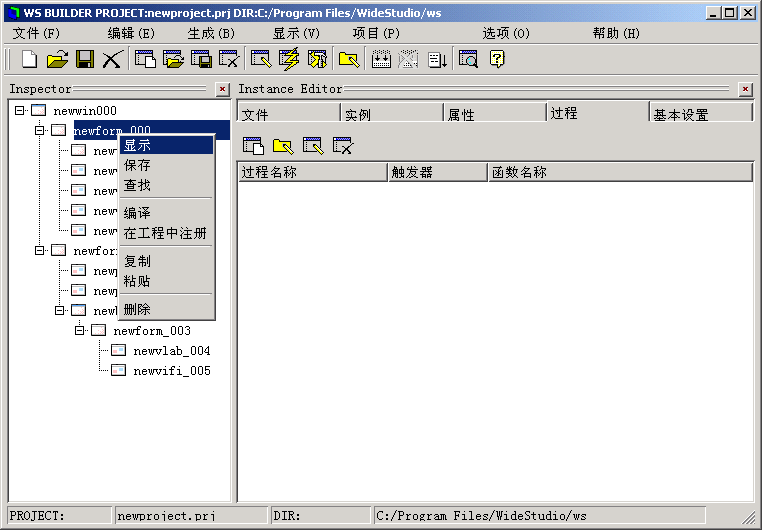Viewport: 762px width, 530px height.
Task: Click the question mark help icon
Action: click(497, 59)
